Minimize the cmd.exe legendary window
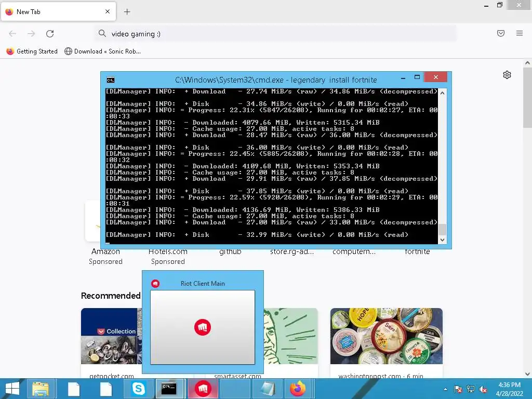Image resolution: width=532 pixels, height=399 pixels. pos(403,78)
